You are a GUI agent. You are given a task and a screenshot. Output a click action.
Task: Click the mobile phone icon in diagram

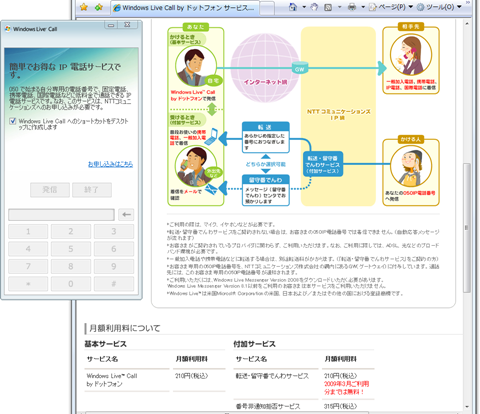(x=211, y=136)
